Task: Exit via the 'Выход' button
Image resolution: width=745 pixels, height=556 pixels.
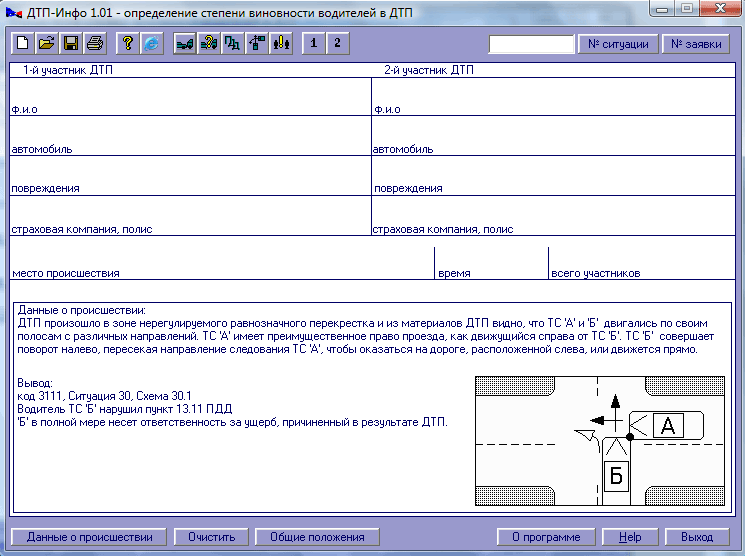Action: click(x=697, y=537)
